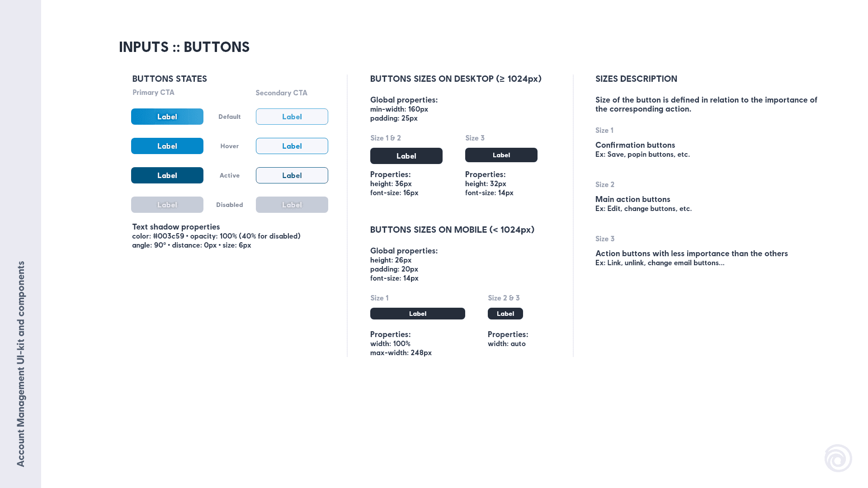Click the Buttons Sizes on Mobile heading
The width and height of the screenshot is (868, 488).
point(452,230)
